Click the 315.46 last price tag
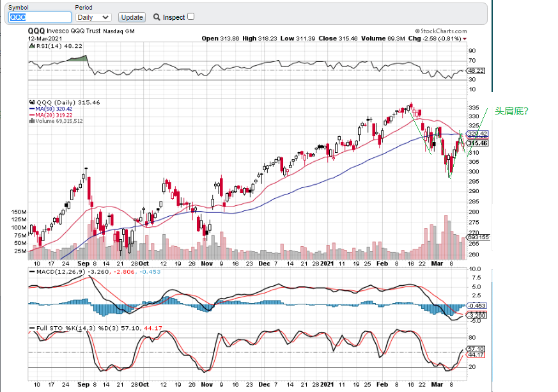Viewport: 558px width, 392px height. (x=477, y=143)
